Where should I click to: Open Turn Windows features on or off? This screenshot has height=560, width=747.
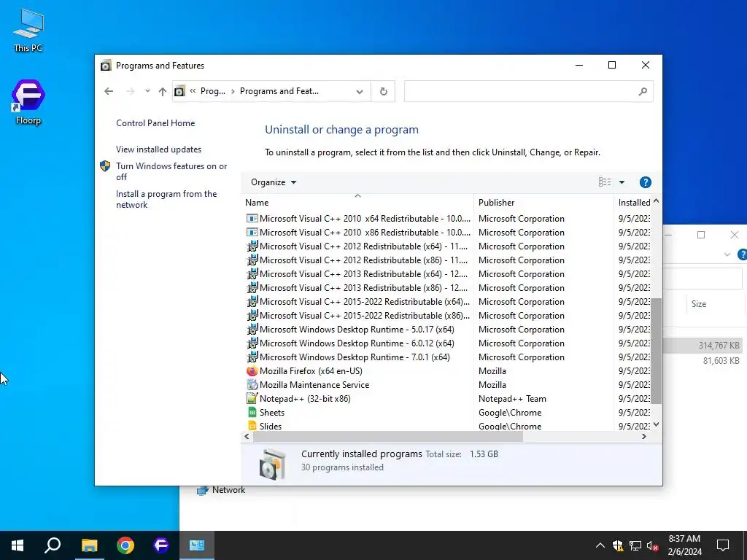click(x=171, y=171)
